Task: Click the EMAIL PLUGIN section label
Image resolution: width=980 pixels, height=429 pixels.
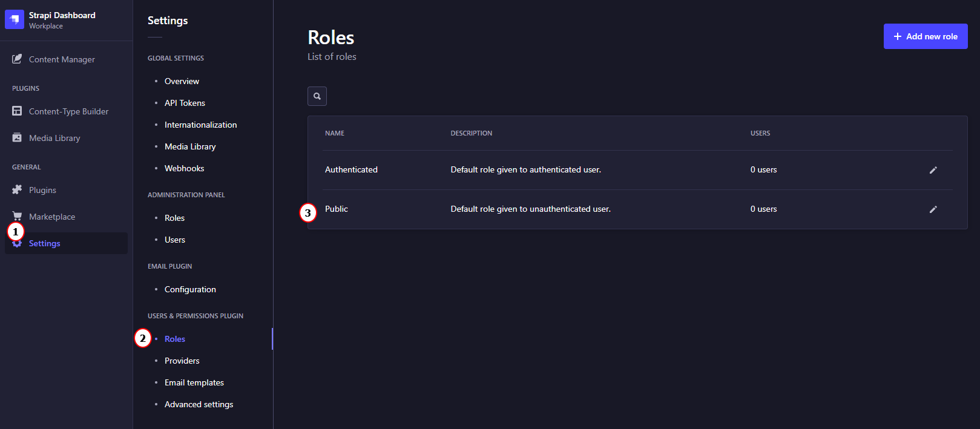Action: click(x=170, y=266)
